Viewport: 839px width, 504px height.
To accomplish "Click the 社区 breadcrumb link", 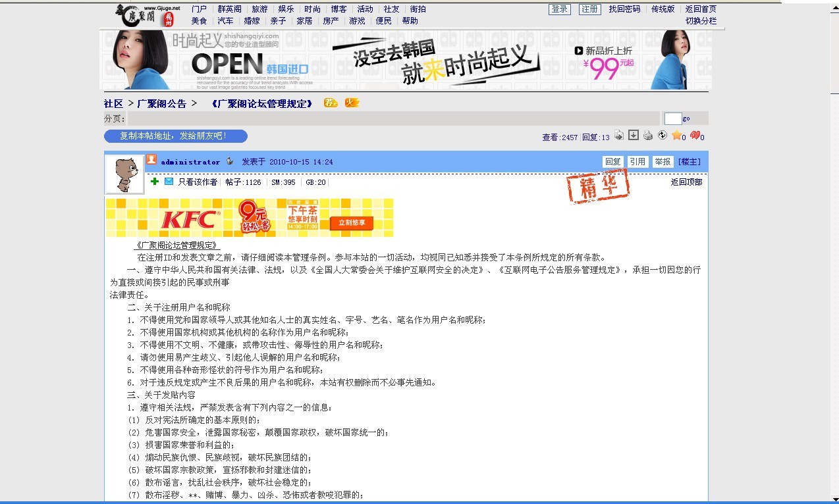I will [x=113, y=104].
